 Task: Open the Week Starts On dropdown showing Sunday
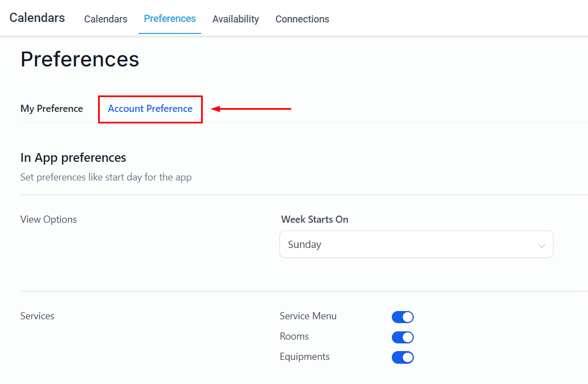(416, 245)
